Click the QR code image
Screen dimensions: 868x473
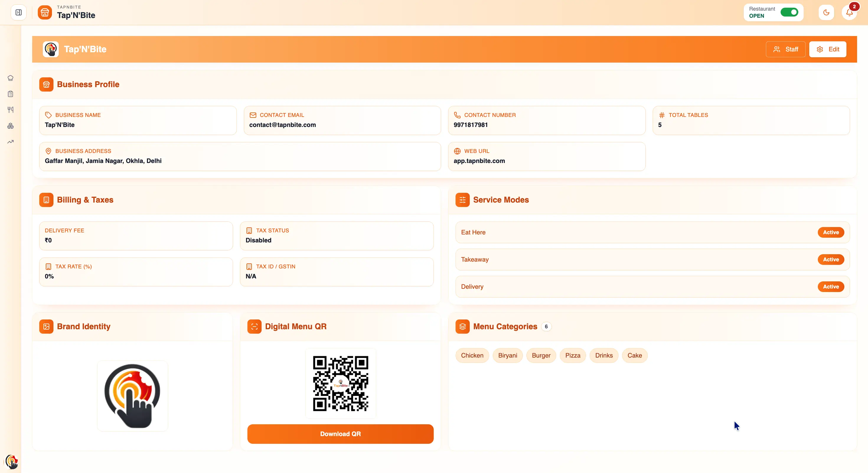click(x=340, y=383)
